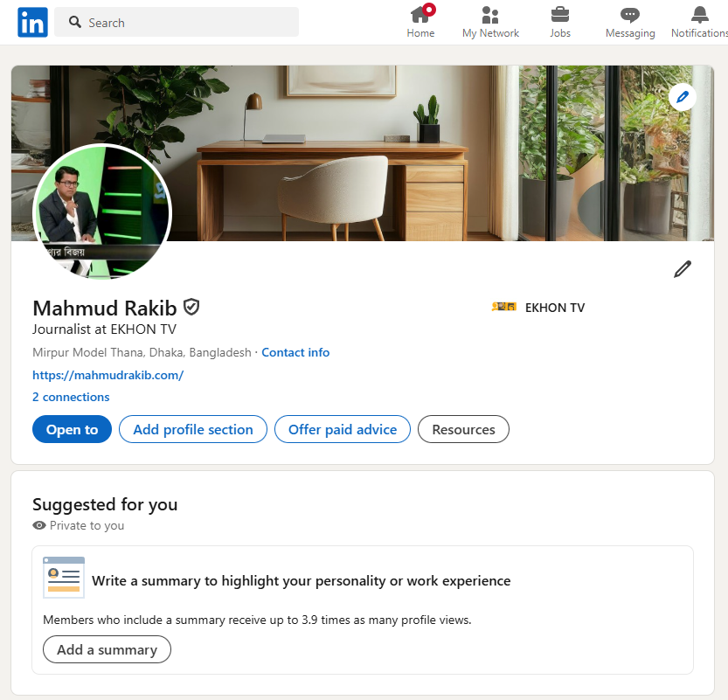Image resolution: width=728 pixels, height=700 pixels.
Task: Open the Messaging chat bubble icon
Action: click(630, 16)
